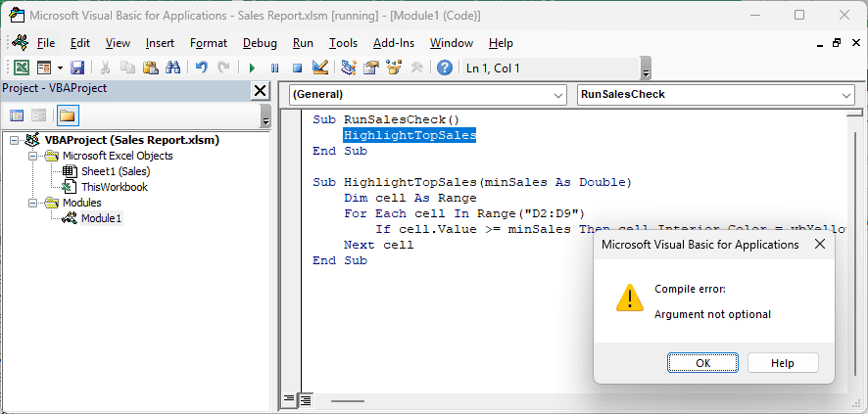Toggle Design Mode icon
Screen dimensions: 868x414
pos(320,68)
